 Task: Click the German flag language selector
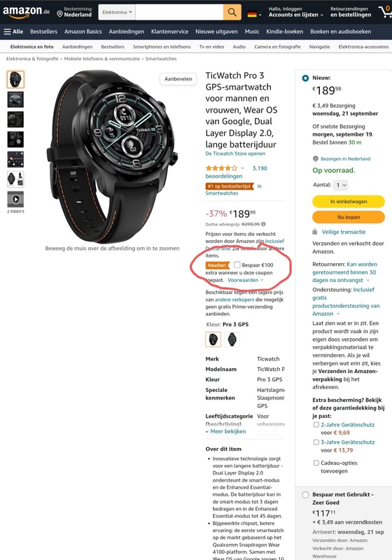click(x=254, y=15)
